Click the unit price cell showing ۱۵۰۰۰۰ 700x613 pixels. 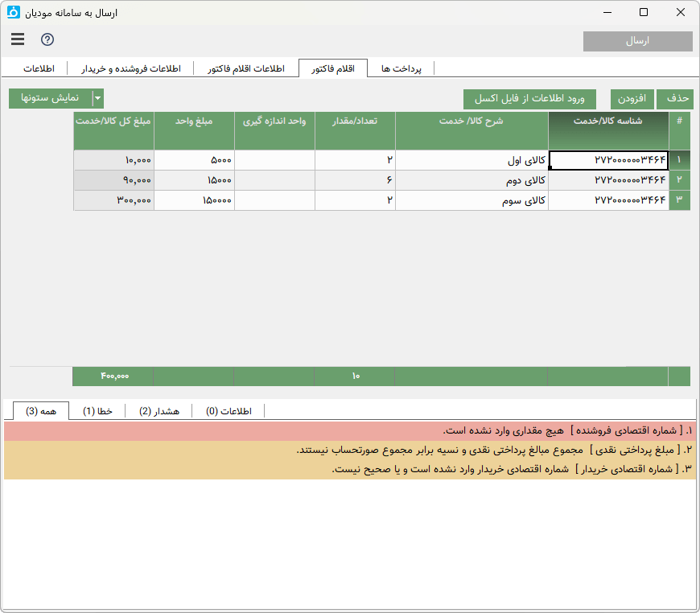[194, 200]
